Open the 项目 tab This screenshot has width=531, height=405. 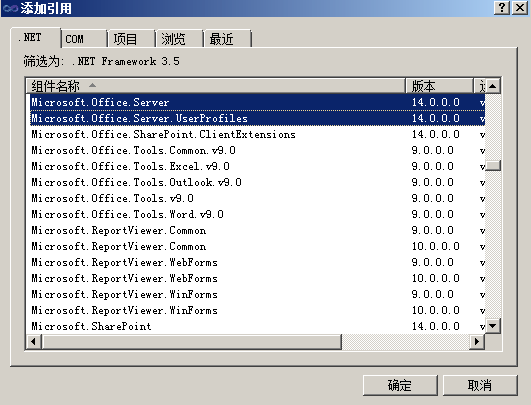(131, 39)
